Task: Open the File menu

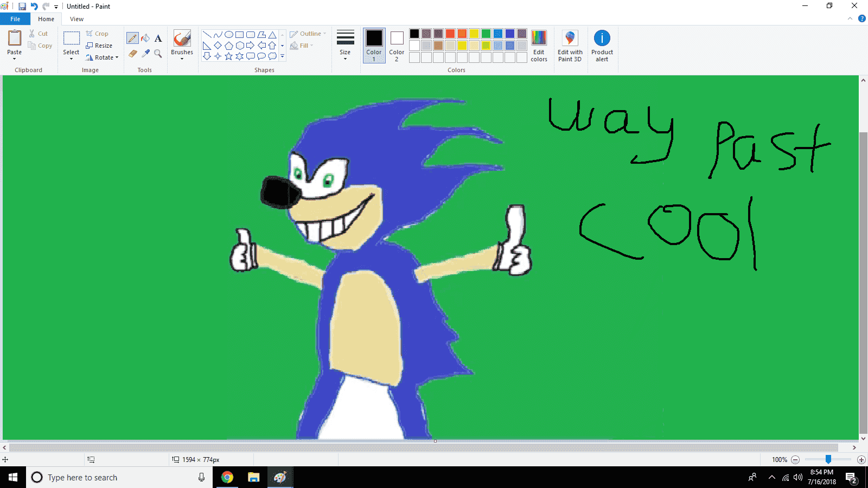Action: 15,19
